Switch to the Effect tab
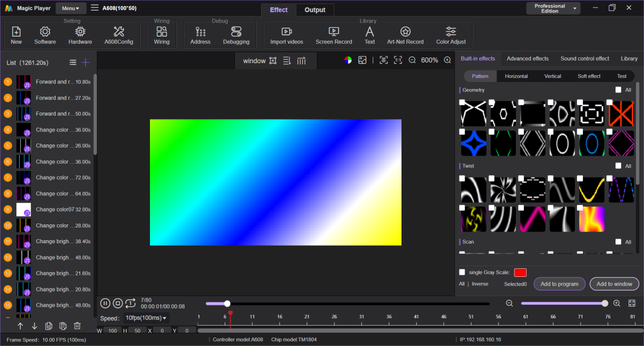644x346 pixels. pyautogui.click(x=279, y=10)
